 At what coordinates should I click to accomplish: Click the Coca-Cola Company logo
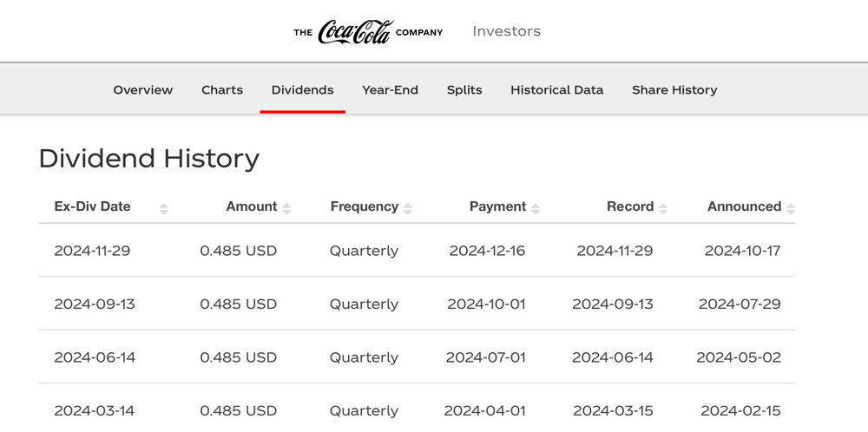(x=368, y=32)
